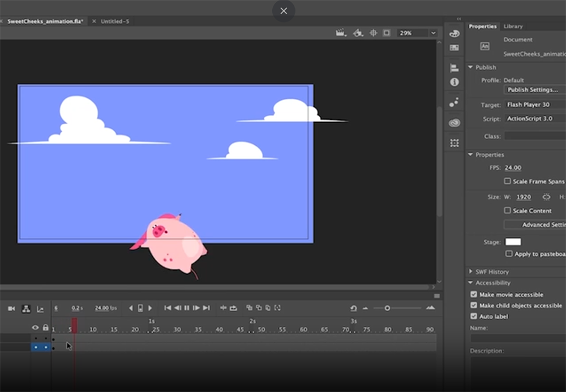Image resolution: width=566 pixels, height=392 pixels.
Task: Change the Stage color swatch
Action: pos(513,242)
